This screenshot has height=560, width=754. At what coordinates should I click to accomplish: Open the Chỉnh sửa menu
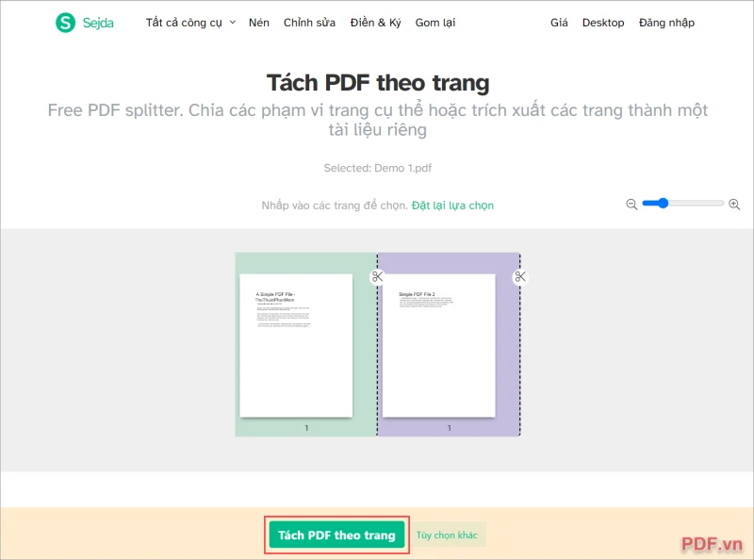309,23
